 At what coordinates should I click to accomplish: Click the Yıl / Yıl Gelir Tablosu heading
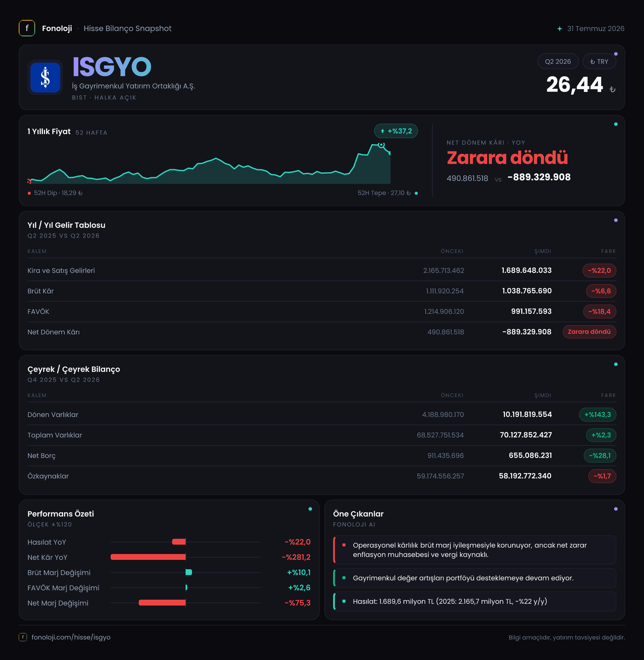pyautogui.click(x=66, y=225)
